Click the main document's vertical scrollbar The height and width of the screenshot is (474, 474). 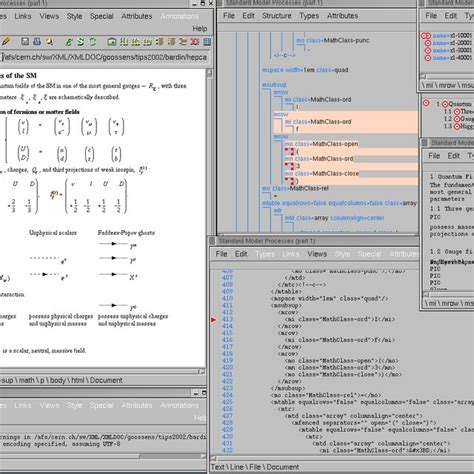pyautogui.click(x=210, y=217)
